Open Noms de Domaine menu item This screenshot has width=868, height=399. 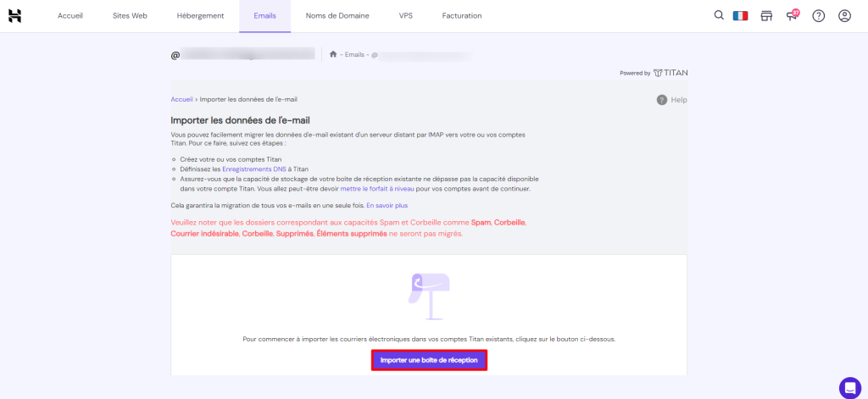(x=337, y=16)
